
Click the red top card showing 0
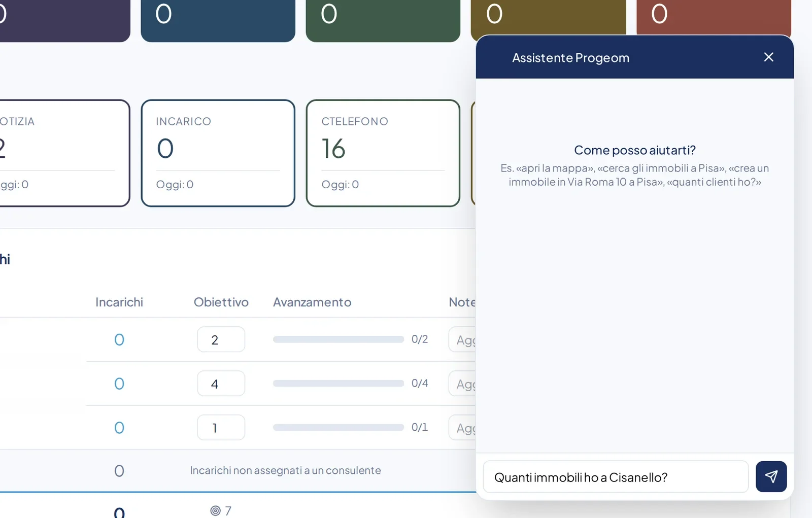click(x=714, y=17)
